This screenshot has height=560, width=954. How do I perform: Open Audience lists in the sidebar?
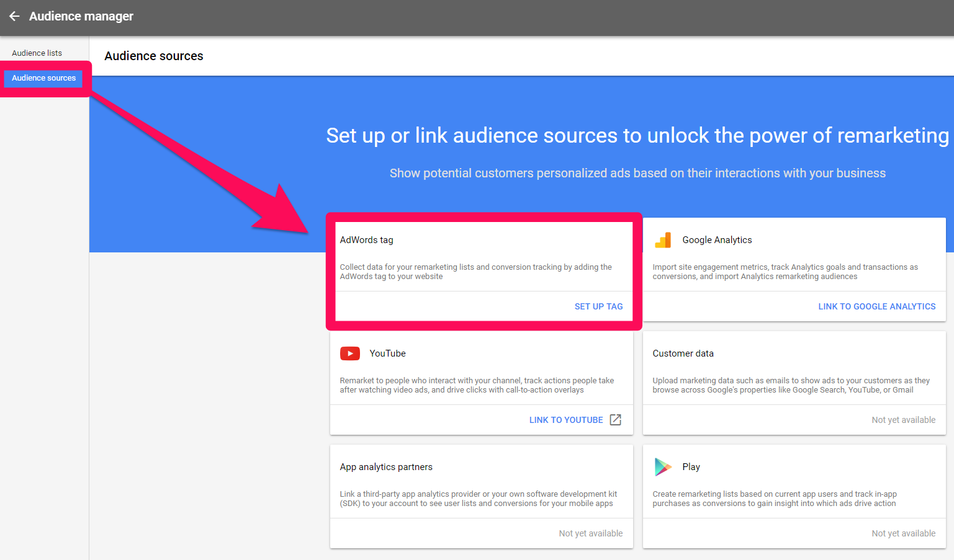tap(37, 53)
